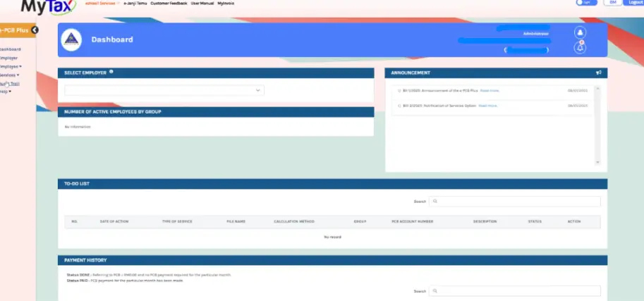644x301 pixels.
Task: Click the Announcement megaphone icon
Action: click(598, 73)
